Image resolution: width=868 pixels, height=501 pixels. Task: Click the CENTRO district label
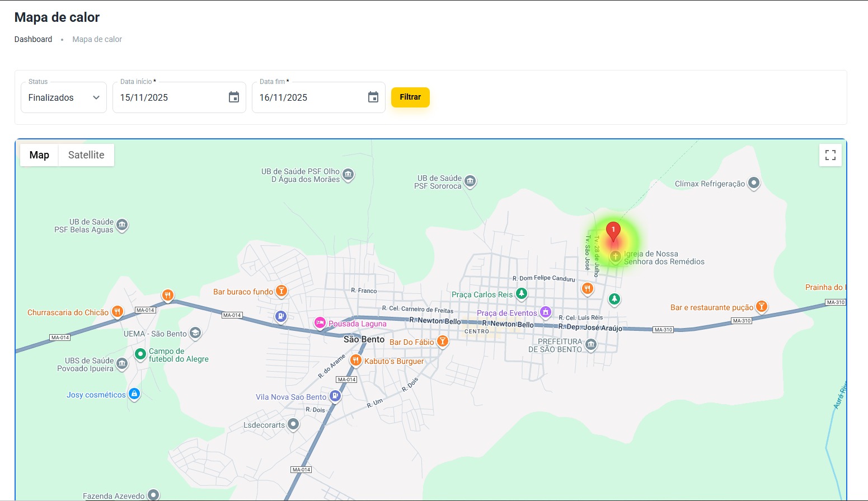pos(477,331)
